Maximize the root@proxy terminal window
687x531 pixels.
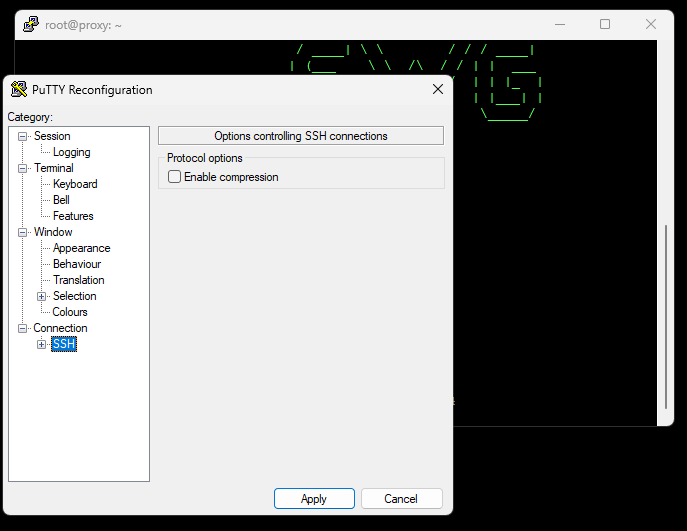(x=605, y=25)
